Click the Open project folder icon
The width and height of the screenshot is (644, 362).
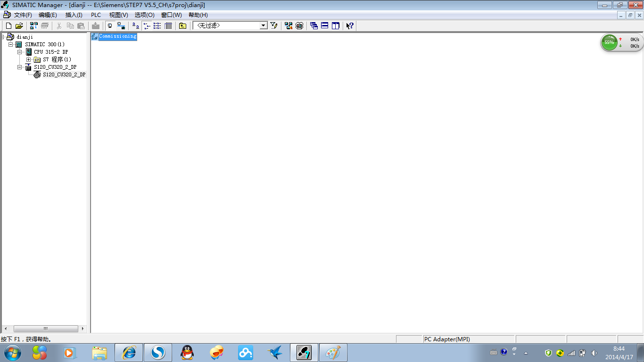tap(19, 26)
